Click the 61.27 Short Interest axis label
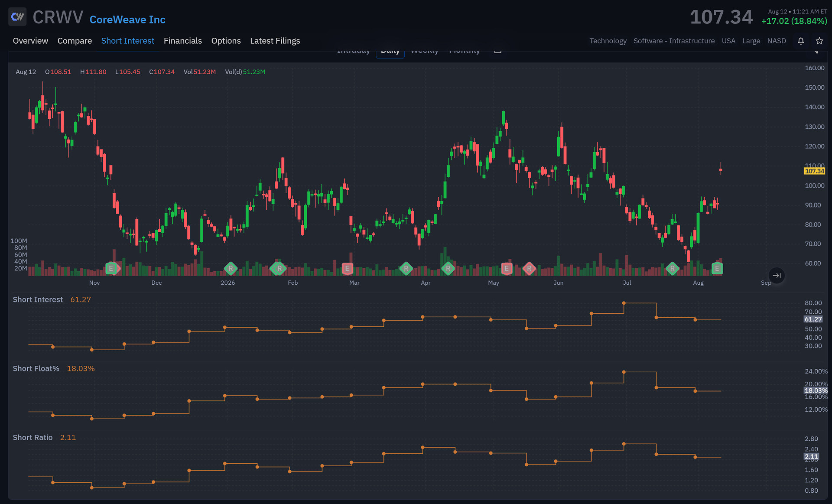 pos(813,319)
